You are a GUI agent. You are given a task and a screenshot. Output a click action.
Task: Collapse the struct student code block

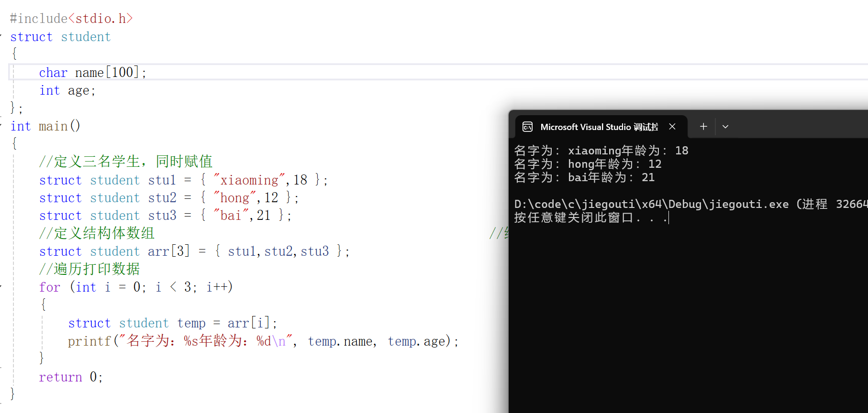pos(0,35)
